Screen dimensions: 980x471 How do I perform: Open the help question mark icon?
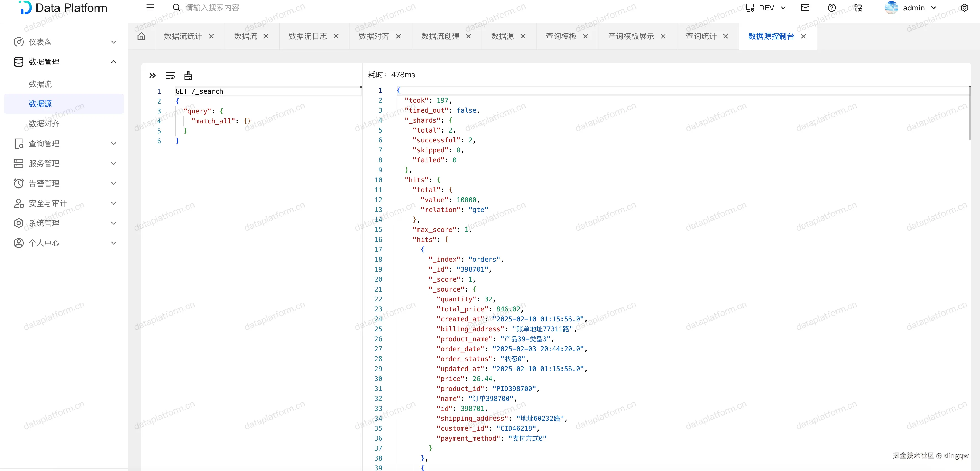pos(832,8)
